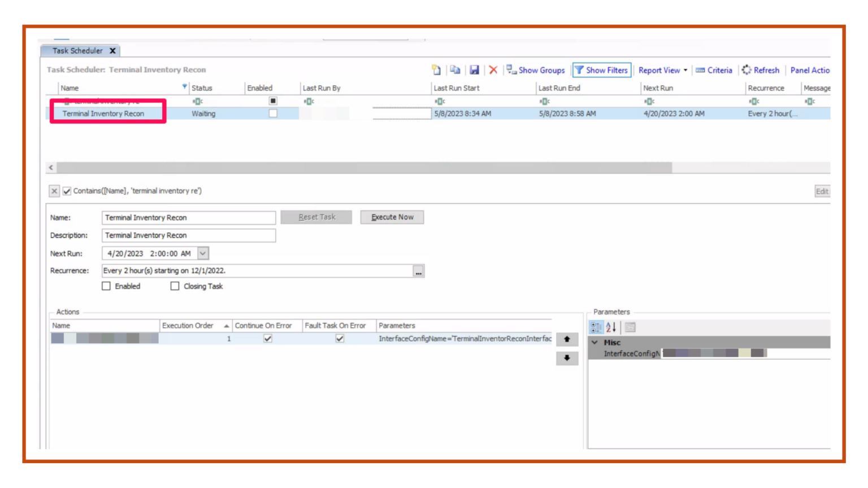
Task: Check the Closing Task checkbox
Action: [x=175, y=286]
